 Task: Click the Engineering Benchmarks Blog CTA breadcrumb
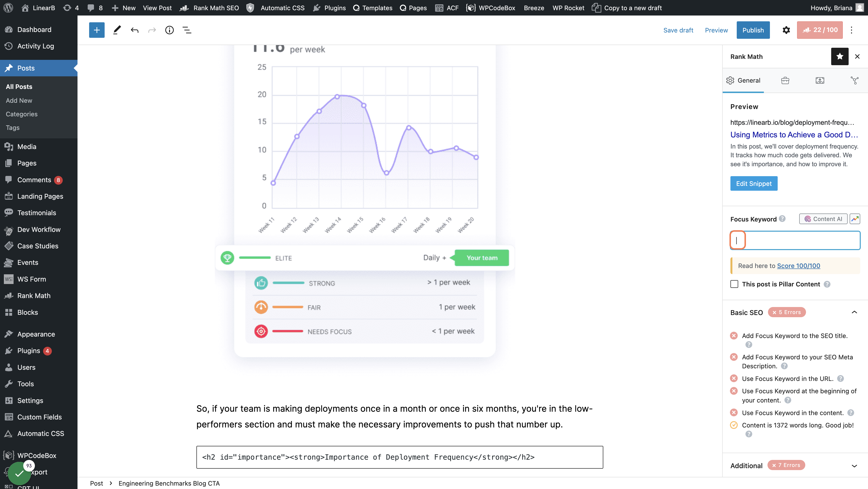point(169,483)
